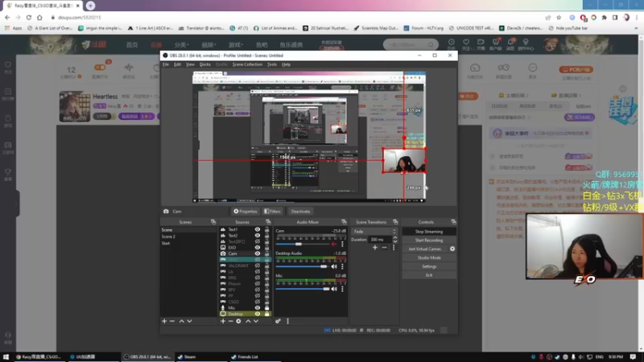
Task: Open OBS Help menu
Action: [287, 64]
